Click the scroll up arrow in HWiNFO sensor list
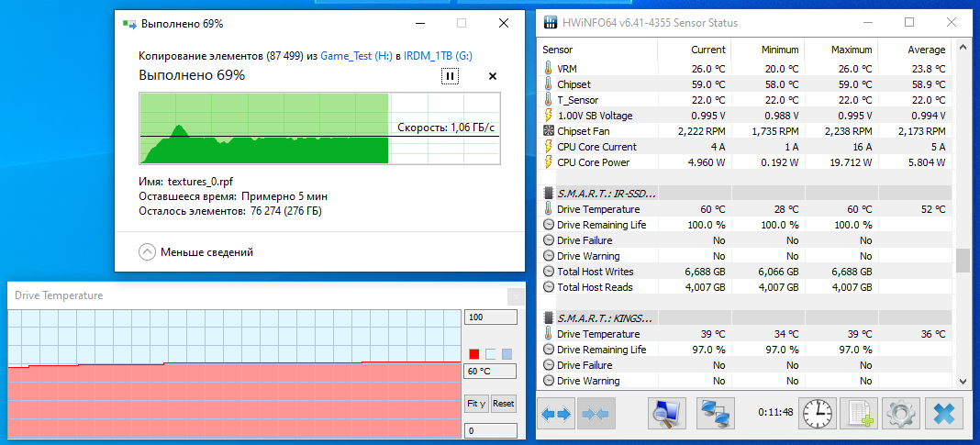 [963, 49]
